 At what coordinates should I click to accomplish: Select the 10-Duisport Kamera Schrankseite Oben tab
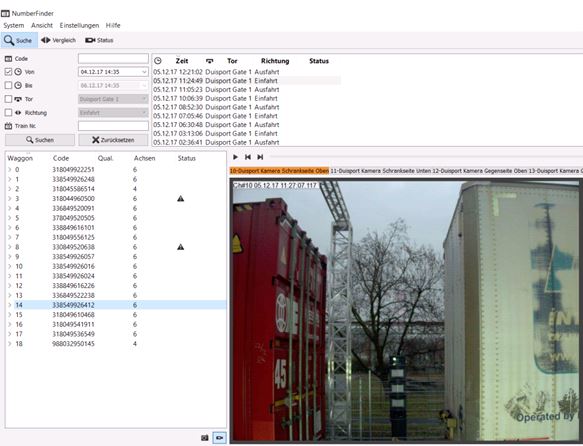279,171
